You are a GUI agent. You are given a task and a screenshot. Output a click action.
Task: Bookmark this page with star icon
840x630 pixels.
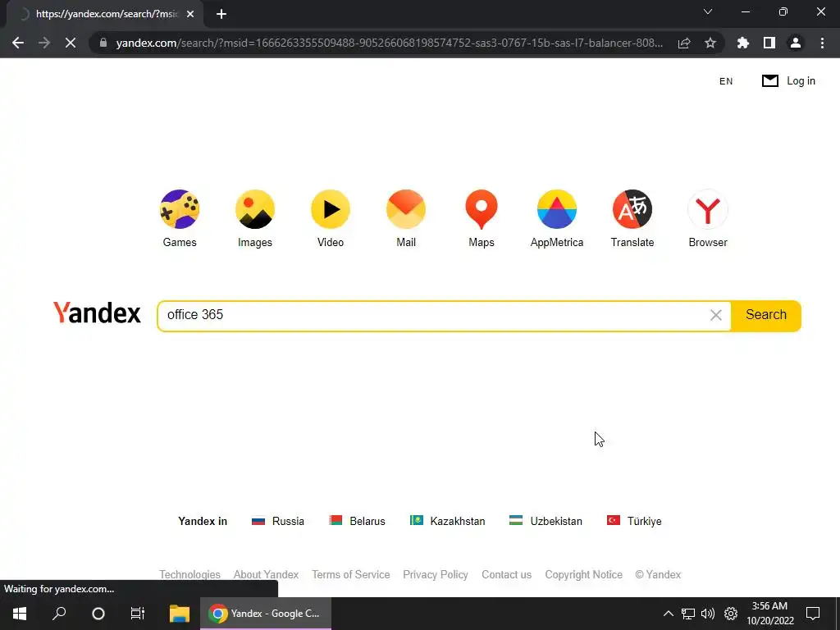click(x=710, y=43)
